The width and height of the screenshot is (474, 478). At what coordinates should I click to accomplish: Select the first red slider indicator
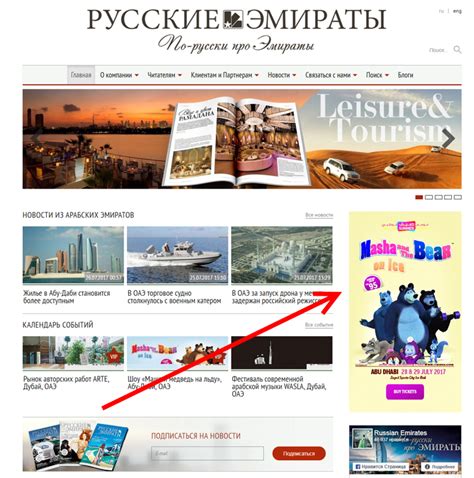[x=419, y=197]
